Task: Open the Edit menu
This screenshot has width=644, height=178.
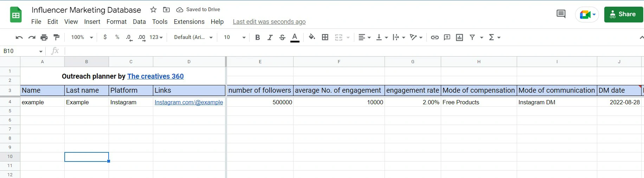Action: tap(53, 22)
